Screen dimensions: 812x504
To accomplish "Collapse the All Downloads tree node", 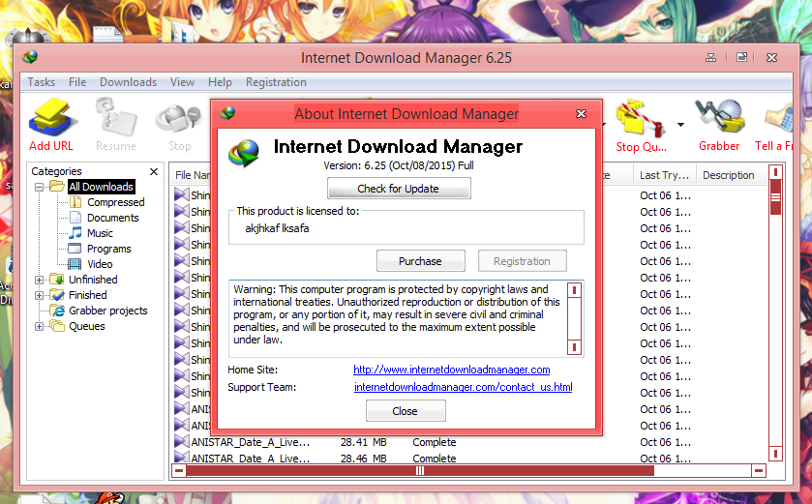I will click(x=39, y=187).
